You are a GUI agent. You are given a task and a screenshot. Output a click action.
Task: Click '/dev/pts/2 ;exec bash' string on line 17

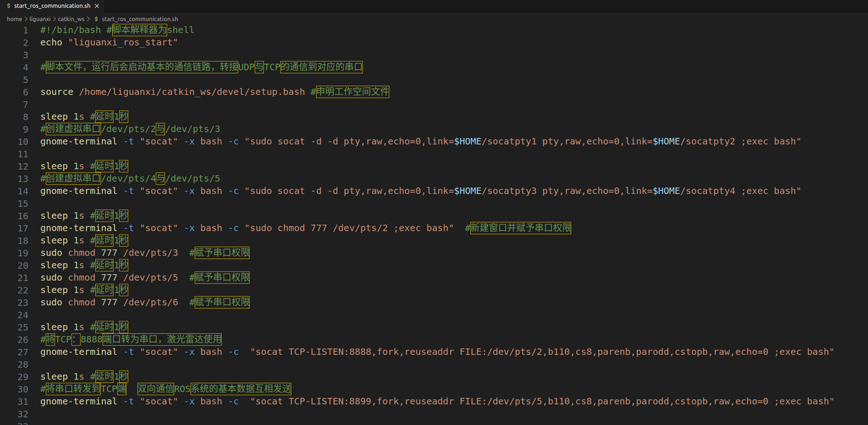[394, 228]
